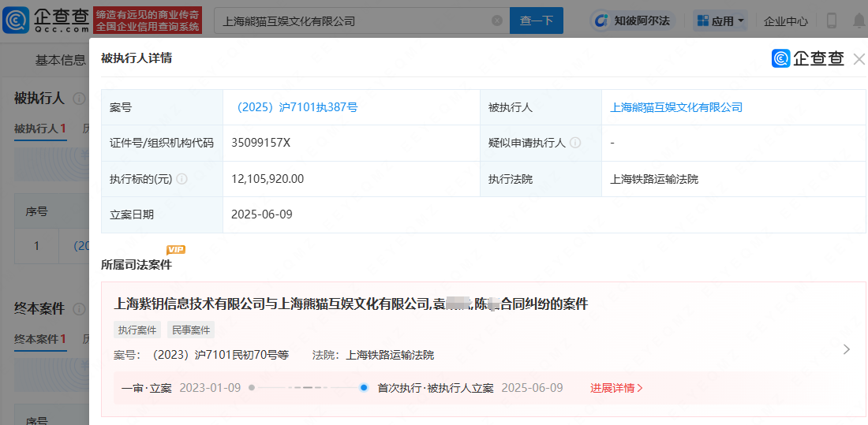Viewport: 868px width, 425px height.
Task: Click the info icon next to 被执行人 heading
Action: pyautogui.click(x=79, y=99)
